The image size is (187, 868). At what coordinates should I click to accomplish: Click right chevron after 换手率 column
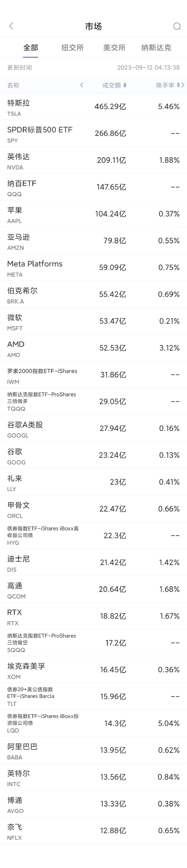tap(183, 85)
